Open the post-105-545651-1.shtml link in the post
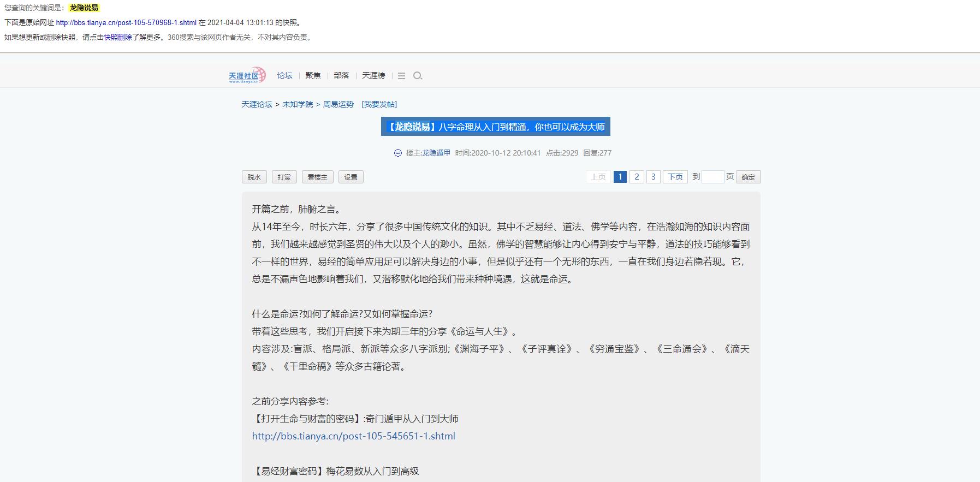 (353, 436)
